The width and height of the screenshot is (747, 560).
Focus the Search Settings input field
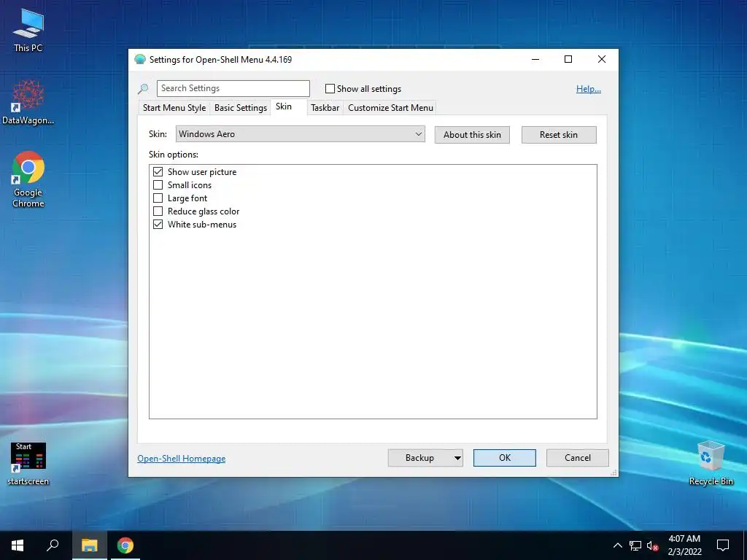233,88
